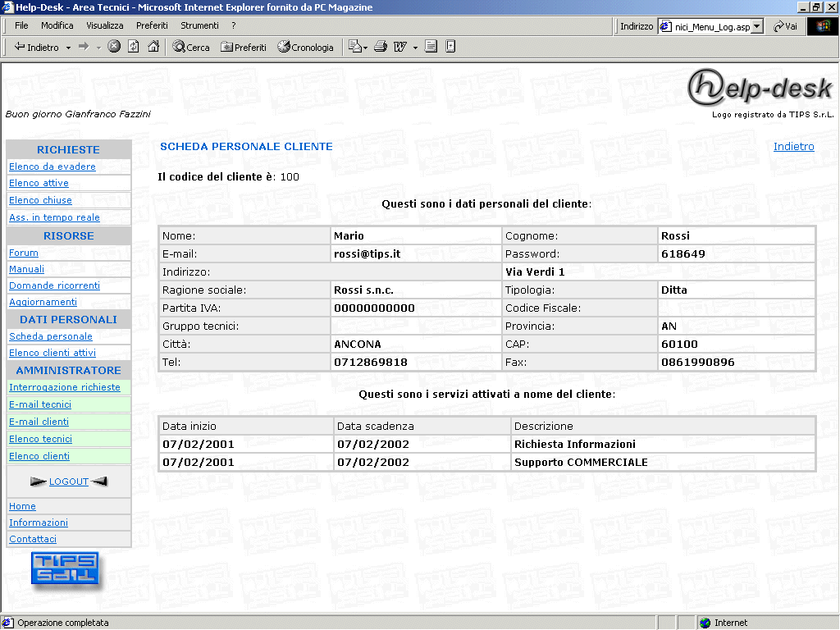Open the File menu

[x=21, y=25]
